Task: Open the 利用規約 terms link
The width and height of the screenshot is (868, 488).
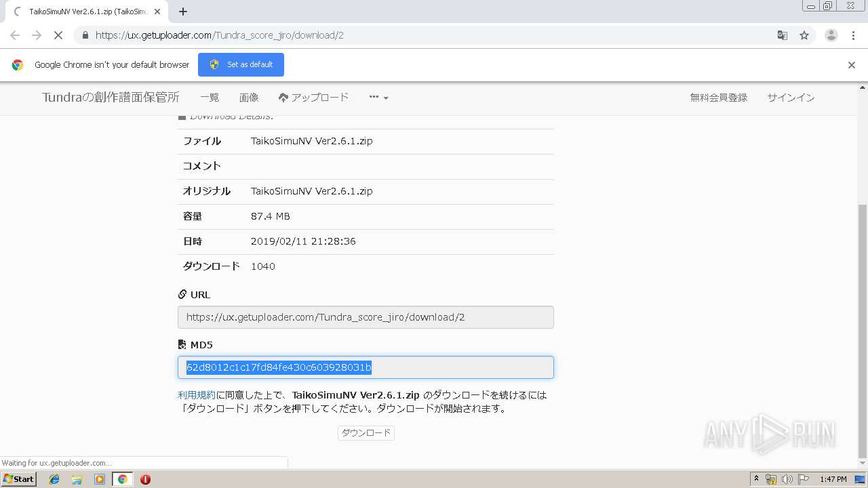Action: (197, 394)
